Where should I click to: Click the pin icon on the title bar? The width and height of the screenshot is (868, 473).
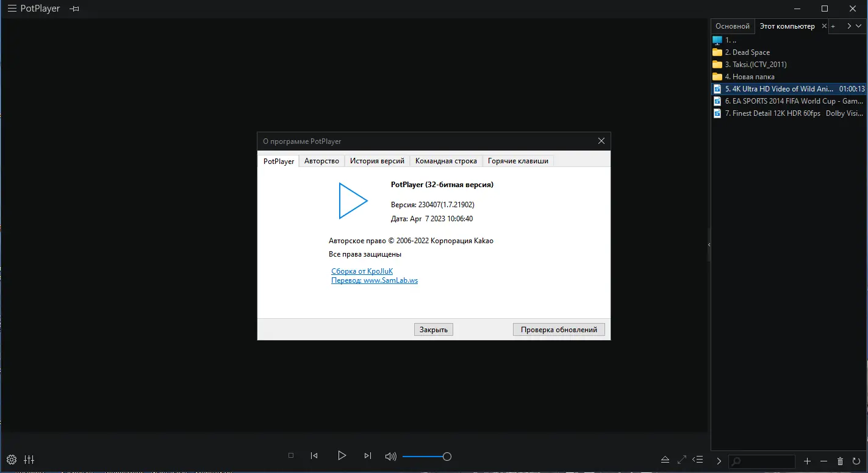pos(74,9)
